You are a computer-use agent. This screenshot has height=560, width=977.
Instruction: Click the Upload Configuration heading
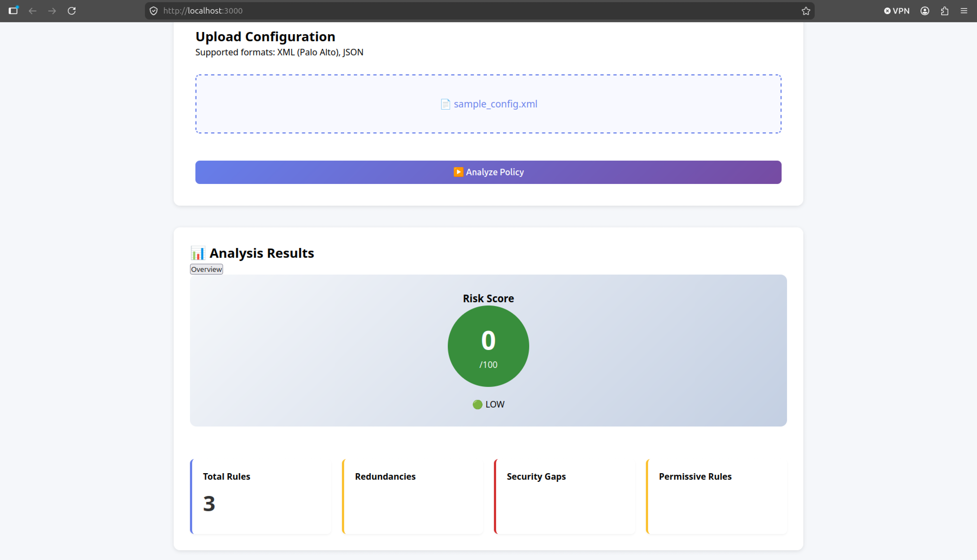click(265, 37)
